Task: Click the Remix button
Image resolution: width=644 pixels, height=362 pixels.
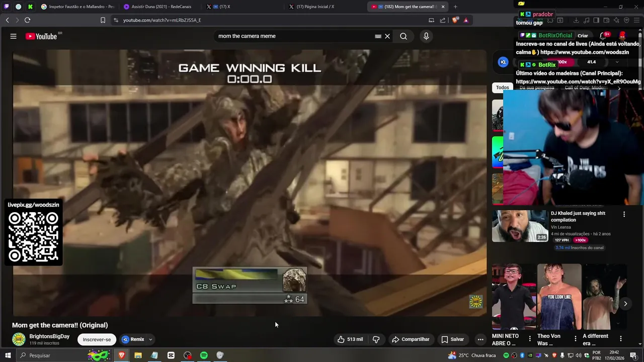Action: point(133,339)
